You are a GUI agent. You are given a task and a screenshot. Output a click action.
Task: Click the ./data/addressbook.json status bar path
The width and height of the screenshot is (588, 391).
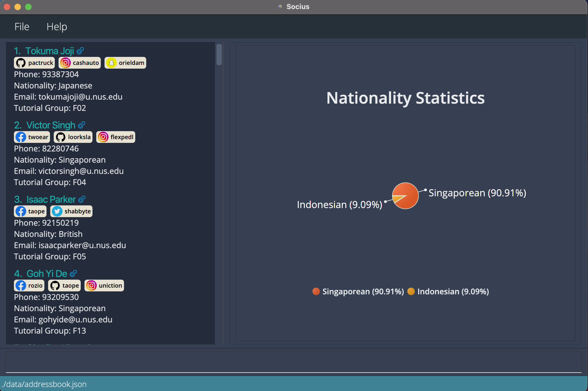[x=44, y=384]
